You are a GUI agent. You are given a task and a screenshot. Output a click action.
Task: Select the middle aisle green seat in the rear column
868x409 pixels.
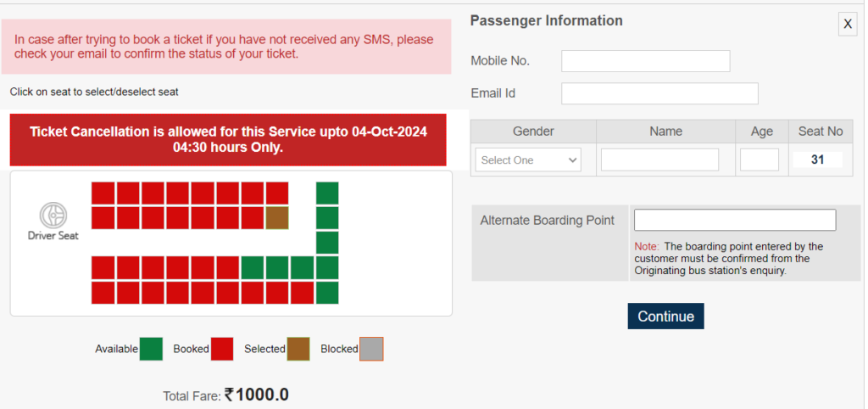[327, 243]
